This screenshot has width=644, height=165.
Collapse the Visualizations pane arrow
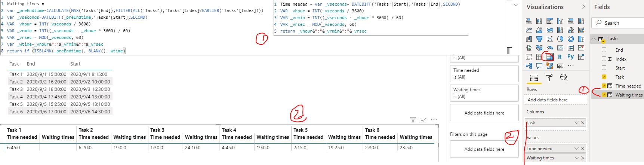tap(583, 7)
